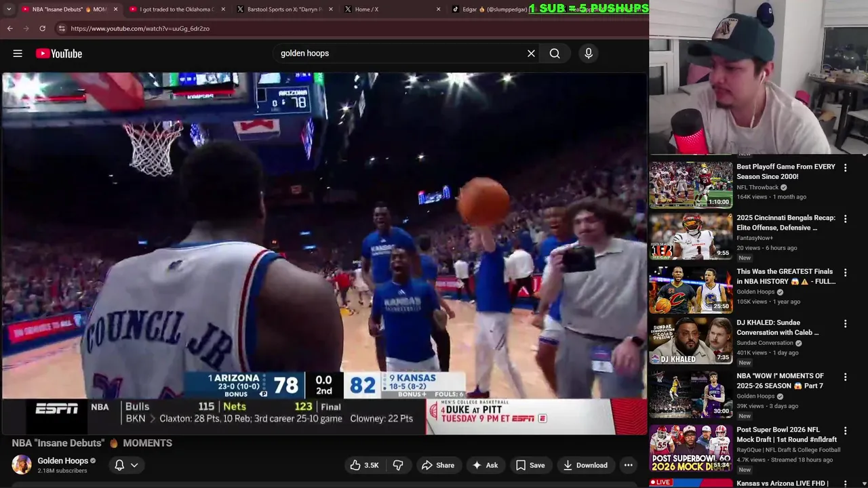Expand notification options chevron
The height and width of the screenshot is (488, 868).
134,465
